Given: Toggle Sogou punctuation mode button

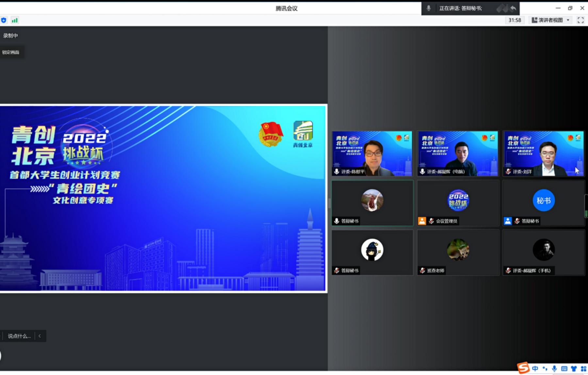Looking at the screenshot, I should (x=545, y=368).
